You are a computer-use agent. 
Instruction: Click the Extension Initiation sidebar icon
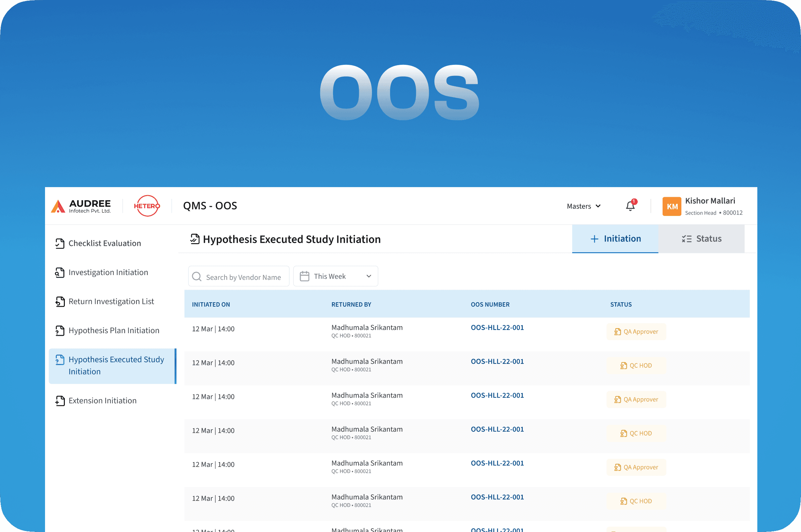click(60, 401)
